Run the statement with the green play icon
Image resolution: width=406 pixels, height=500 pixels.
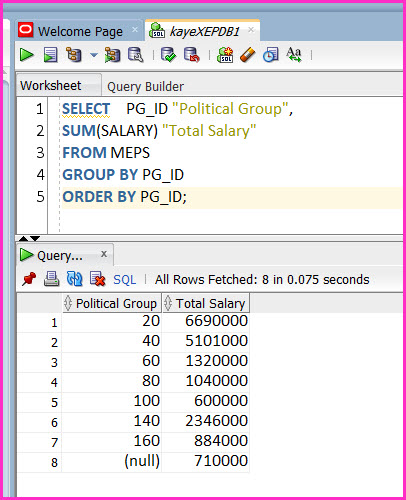pyautogui.click(x=27, y=55)
